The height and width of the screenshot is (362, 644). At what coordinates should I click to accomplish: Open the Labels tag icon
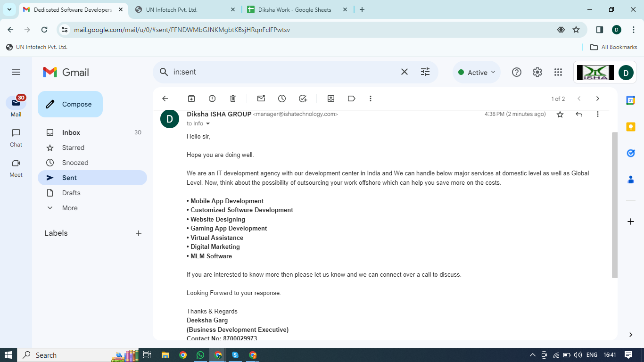pyautogui.click(x=351, y=99)
